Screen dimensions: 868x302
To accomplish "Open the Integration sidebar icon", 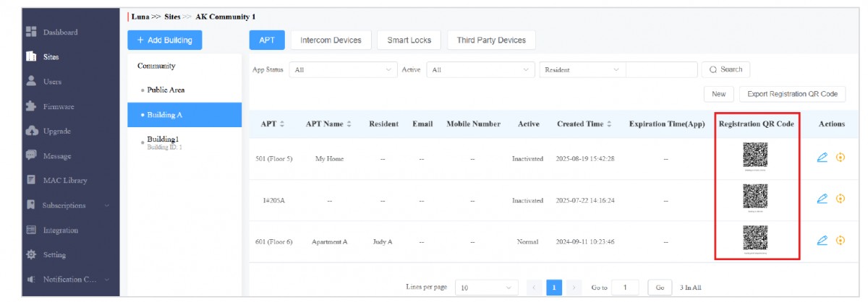I will point(31,230).
